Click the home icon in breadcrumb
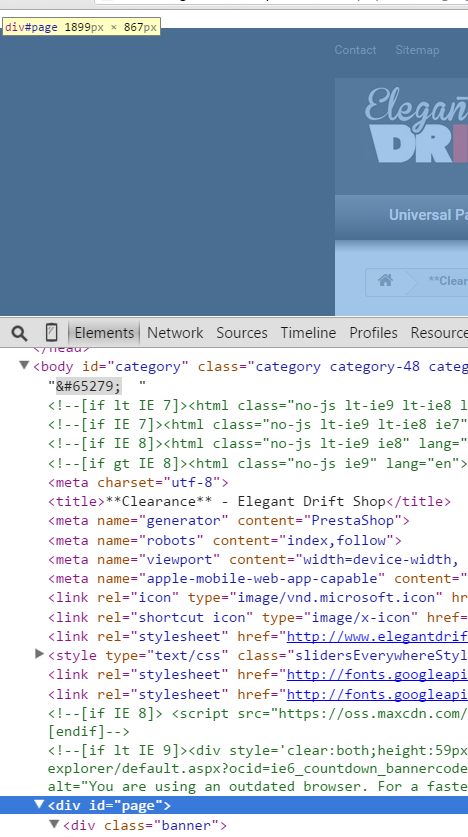The width and height of the screenshot is (468, 837). [x=385, y=280]
